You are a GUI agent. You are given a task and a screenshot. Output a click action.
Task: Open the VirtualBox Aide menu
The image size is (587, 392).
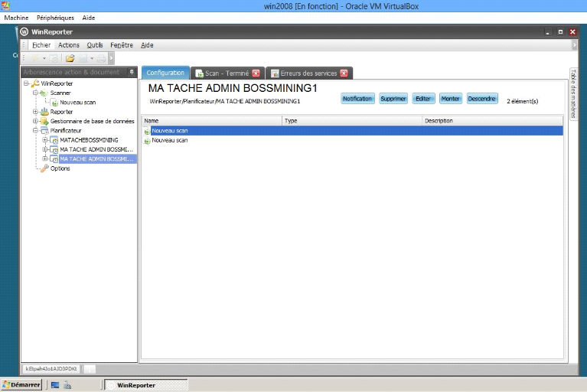tap(89, 18)
